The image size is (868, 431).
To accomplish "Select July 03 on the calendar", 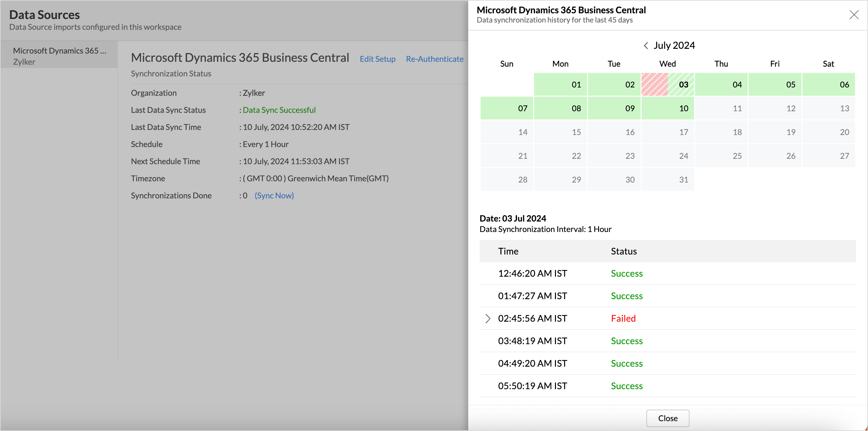I will 667,84.
